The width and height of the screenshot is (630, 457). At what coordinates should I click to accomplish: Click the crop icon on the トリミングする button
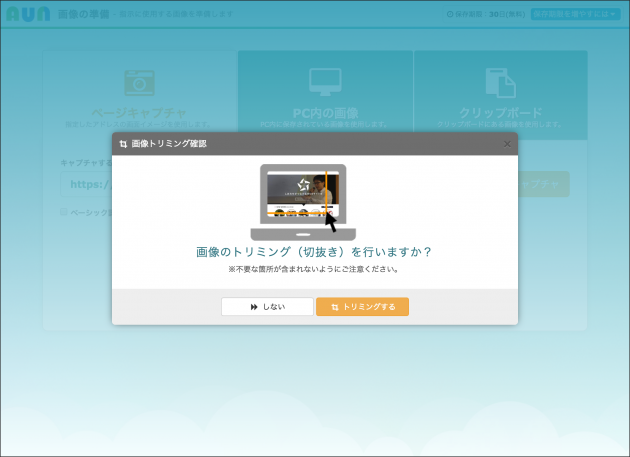pos(335,307)
